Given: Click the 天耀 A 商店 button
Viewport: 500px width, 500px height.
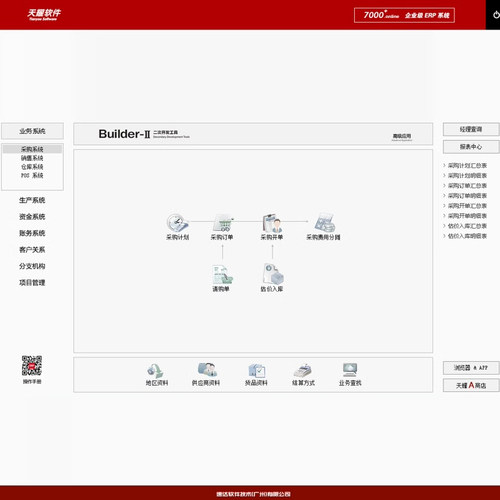Looking at the screenshot, I should point(471,385).
